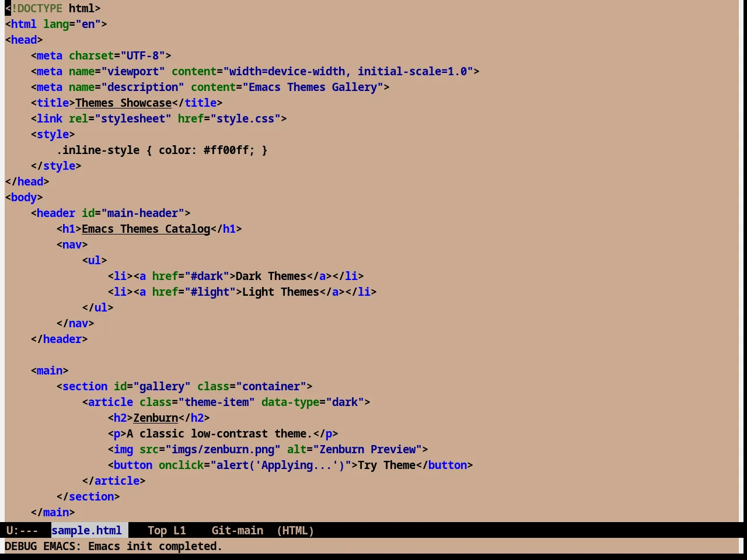
Task: Click the closing </style> tag
Action: [56, 166]
